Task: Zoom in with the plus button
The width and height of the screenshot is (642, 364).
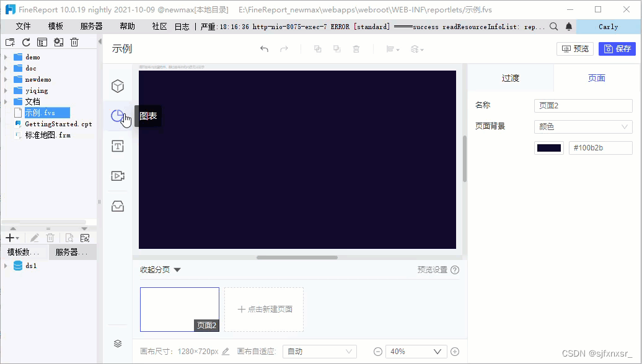Action: tap(454, 352)
